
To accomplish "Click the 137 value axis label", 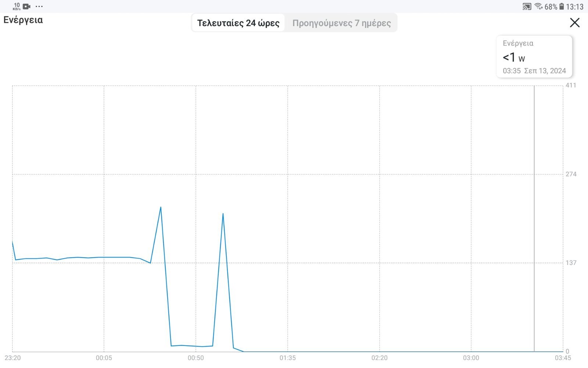I will click(571, 263).
